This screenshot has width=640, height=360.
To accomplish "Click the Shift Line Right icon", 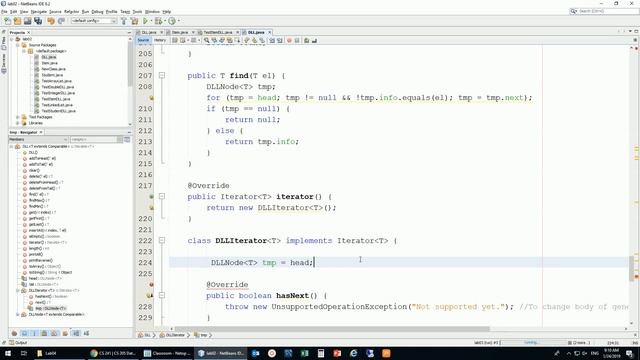I will click(280, 40).
